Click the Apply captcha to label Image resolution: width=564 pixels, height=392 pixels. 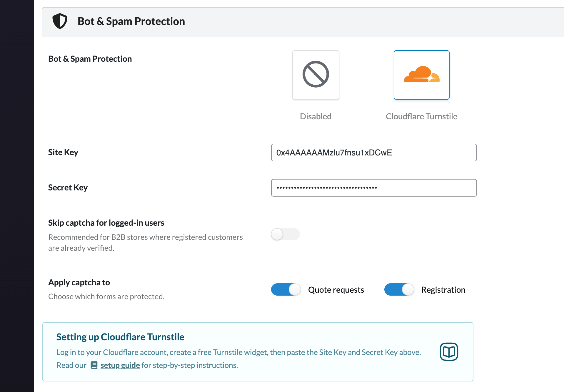pos(79,282)
